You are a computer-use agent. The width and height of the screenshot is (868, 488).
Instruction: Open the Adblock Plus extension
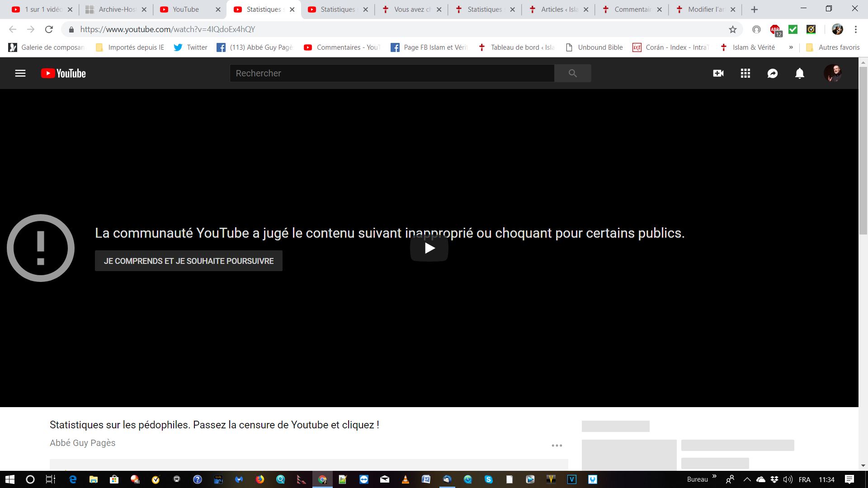(x=775, y=30)
